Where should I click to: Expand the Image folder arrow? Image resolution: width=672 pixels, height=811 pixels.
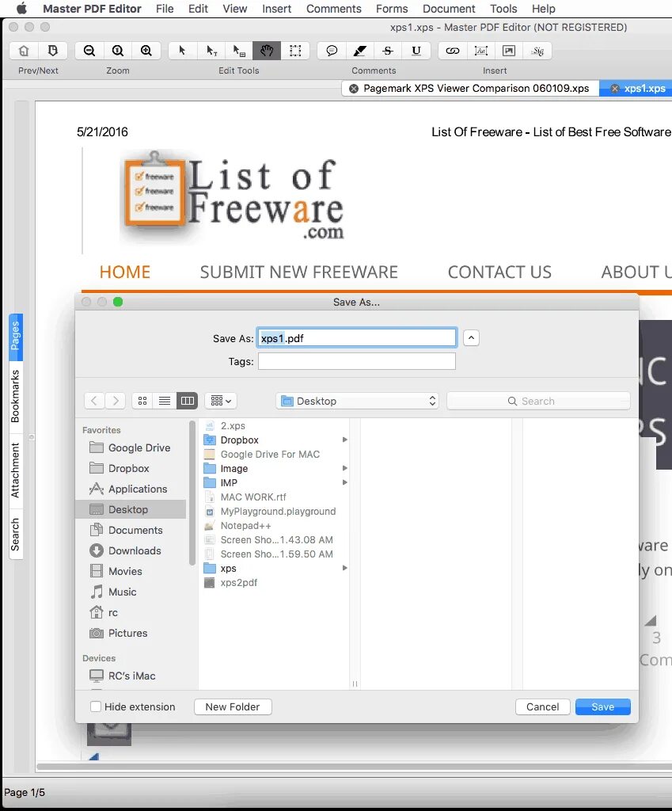pos(345,468)
